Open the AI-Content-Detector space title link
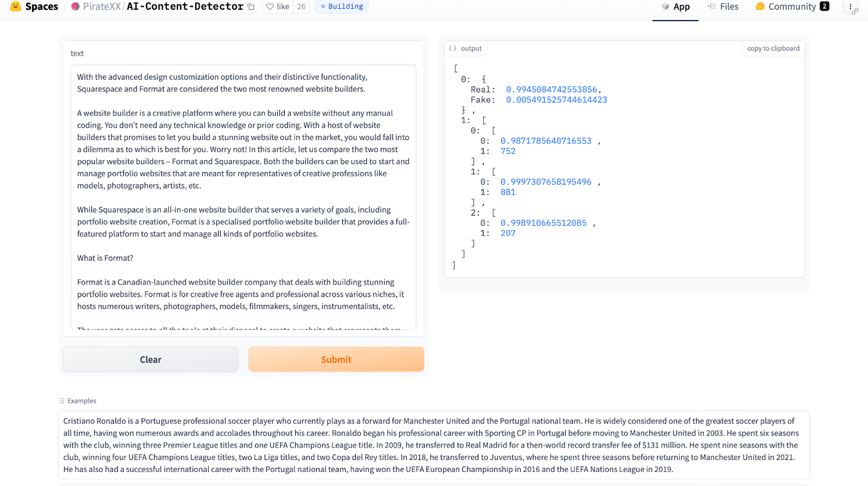 [x=185, y=7]
